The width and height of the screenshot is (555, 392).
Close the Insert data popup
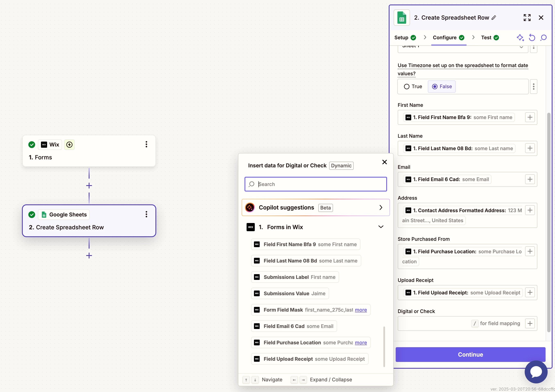click(x=384, y=162)
